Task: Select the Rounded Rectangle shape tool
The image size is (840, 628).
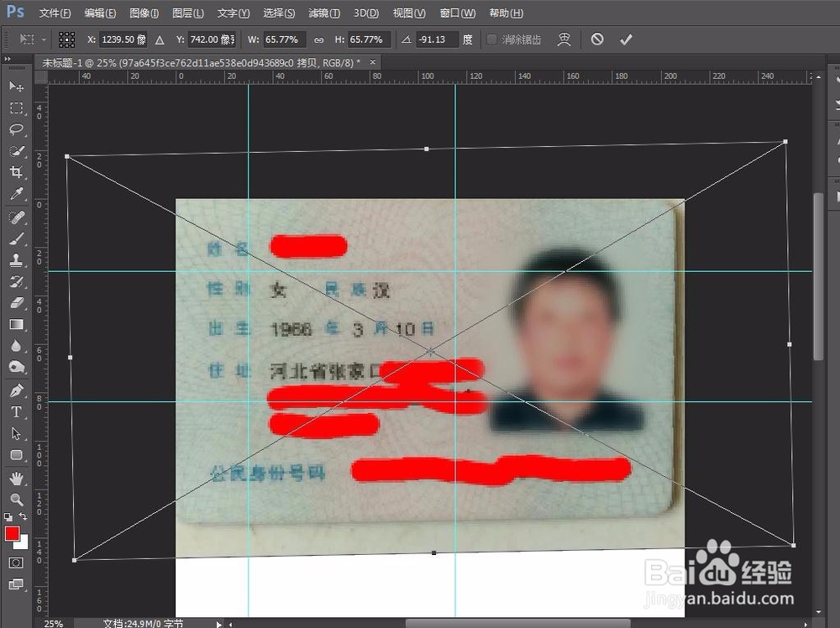Action: point(16,455)
